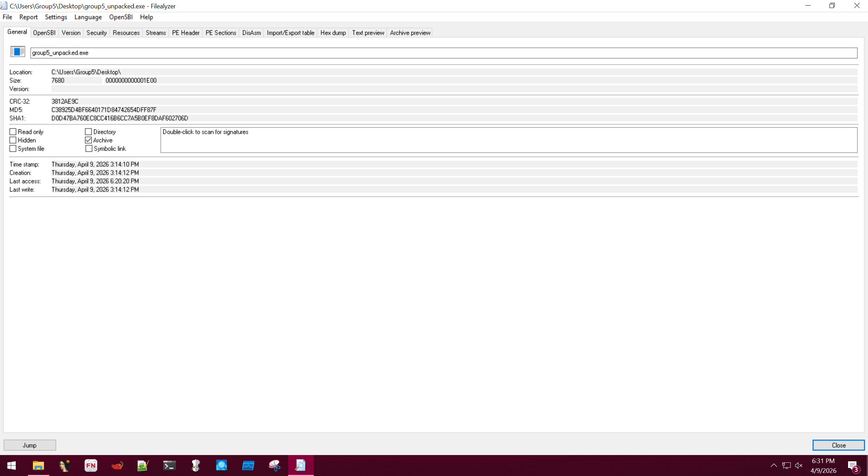The image size is (868, 476).
Task: Show hidden system tray icons chevron
Action: pos(774,466)
